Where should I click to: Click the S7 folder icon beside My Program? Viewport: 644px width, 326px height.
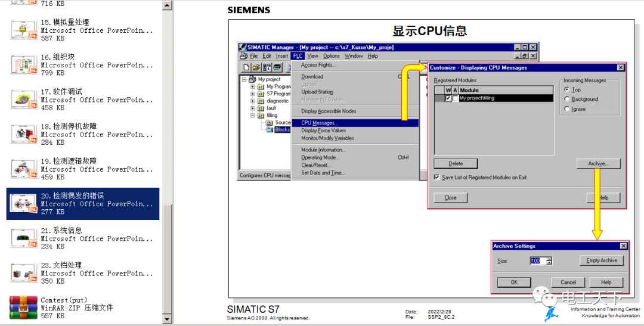tap(261, 86)
